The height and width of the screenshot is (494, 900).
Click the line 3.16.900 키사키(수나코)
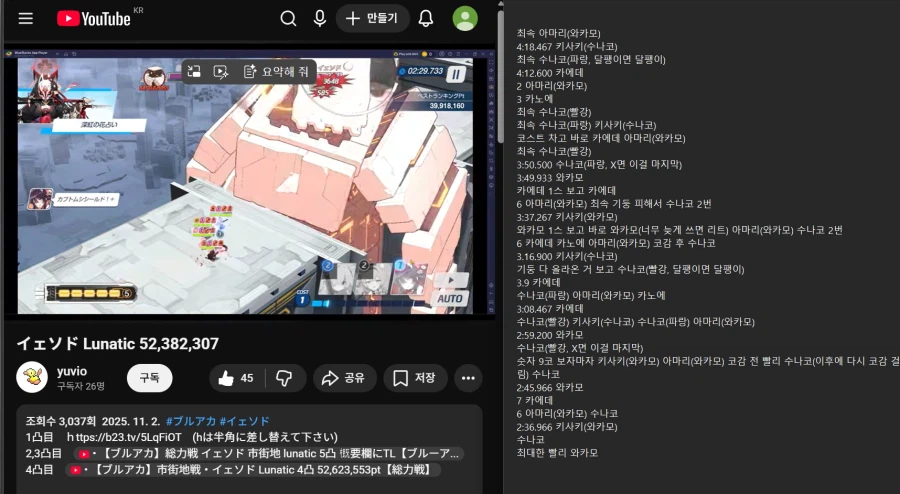pyautogui.click(x=567, y=256)
